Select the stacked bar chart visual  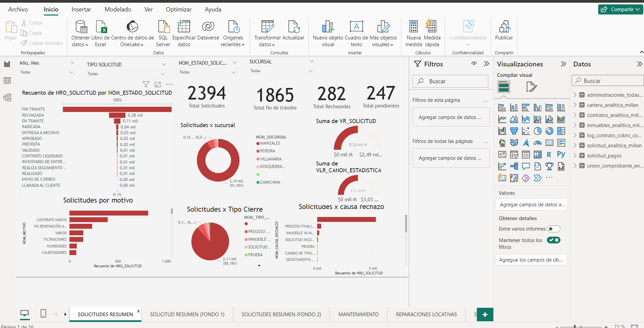click(x=502, y=108)
